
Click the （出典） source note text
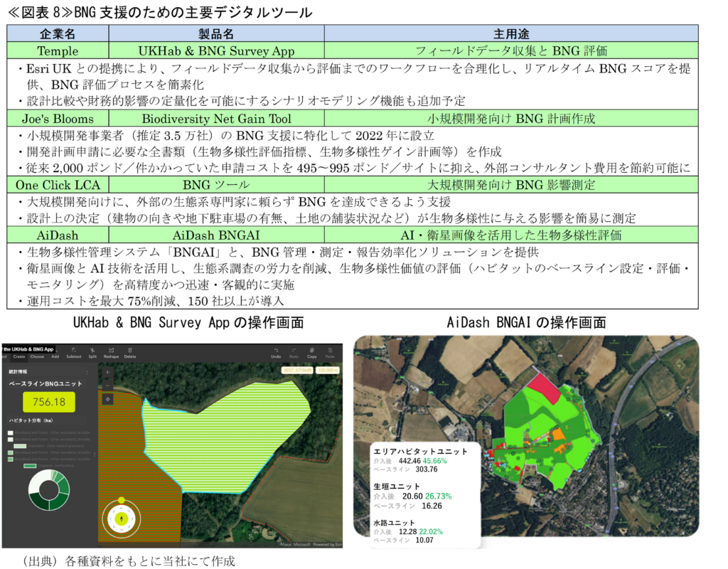coord(129,561)
